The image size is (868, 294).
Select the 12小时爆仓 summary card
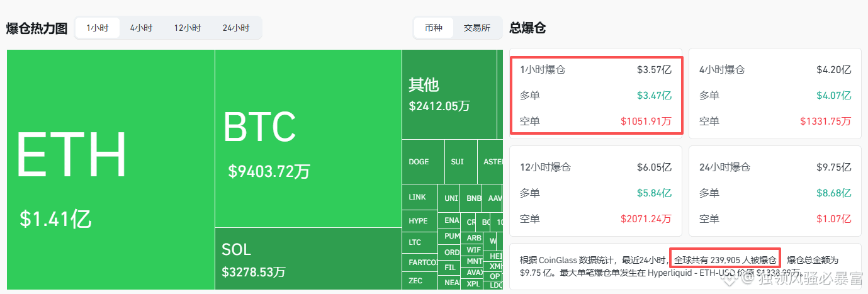(595, 191)
